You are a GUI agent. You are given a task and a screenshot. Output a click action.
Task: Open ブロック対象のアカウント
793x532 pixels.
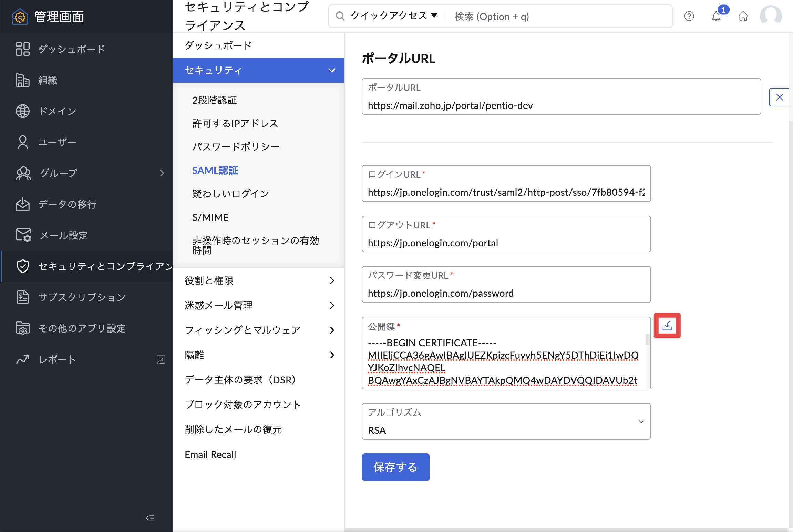[x=243, y=405]
